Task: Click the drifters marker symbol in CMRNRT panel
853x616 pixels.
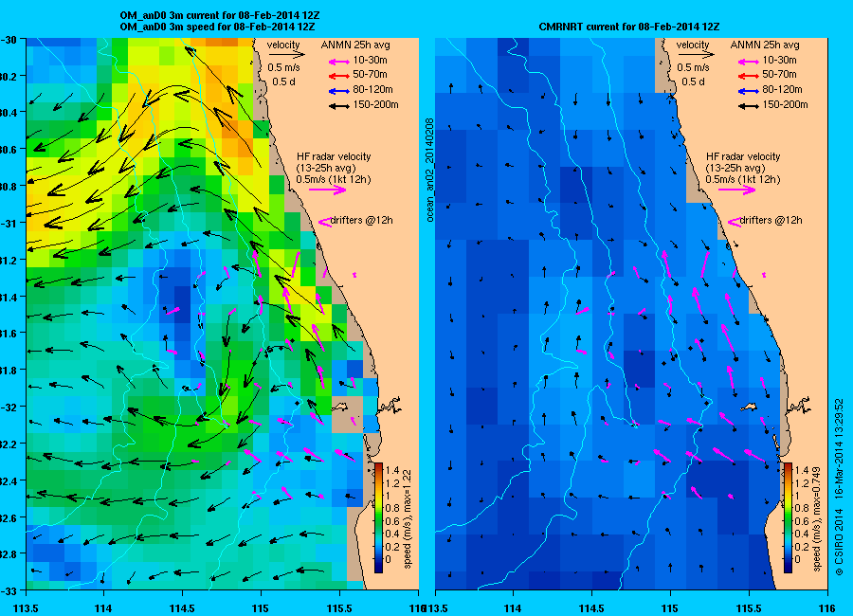Action: (x=734, y=222)
